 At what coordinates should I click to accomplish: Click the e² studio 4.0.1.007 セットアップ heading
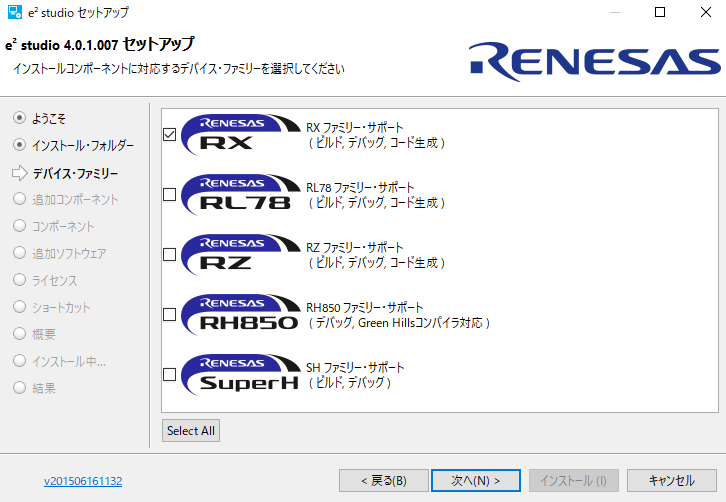(x=100, y=44)
